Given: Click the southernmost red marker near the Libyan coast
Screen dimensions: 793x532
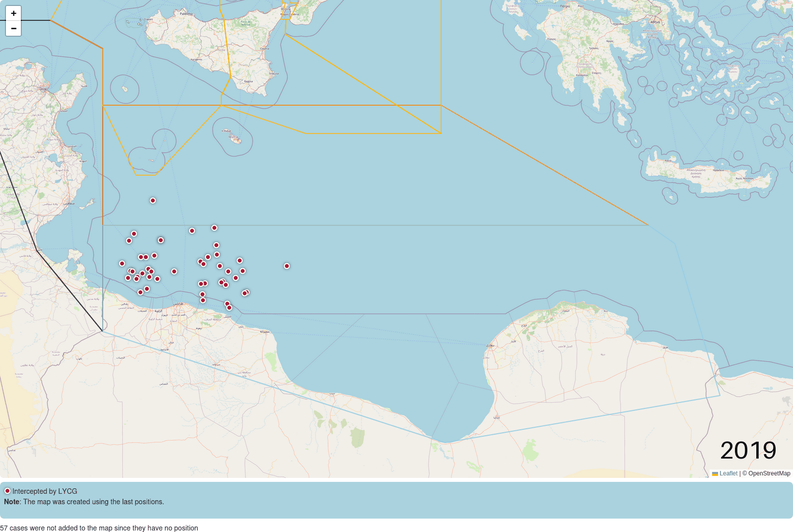Looking at the screenshot, I should click(229, 308).
